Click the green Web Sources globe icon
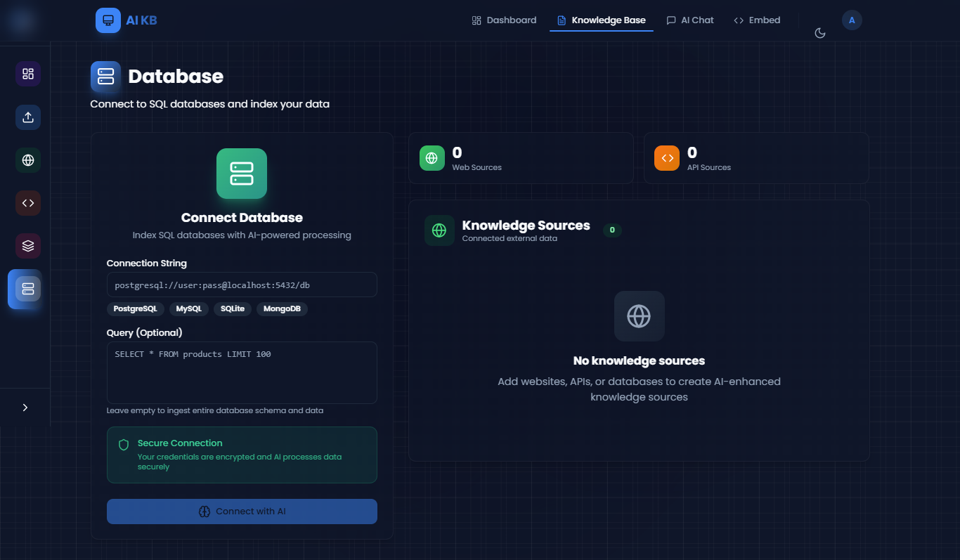Viewport: 960px width, 560px height. 432,158
